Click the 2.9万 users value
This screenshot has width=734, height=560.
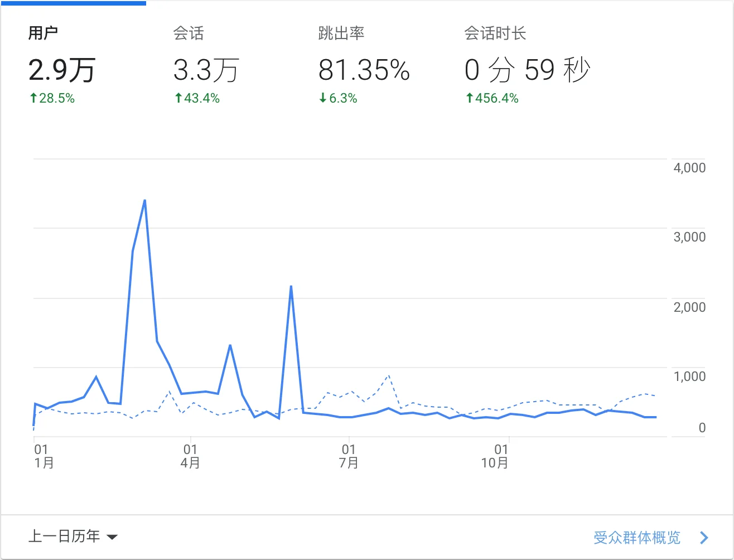pos(62,70)
